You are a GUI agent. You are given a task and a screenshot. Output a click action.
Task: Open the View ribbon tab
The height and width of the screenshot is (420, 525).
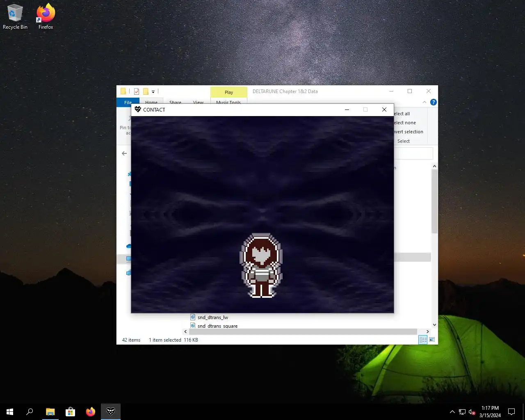click(198, 102)
